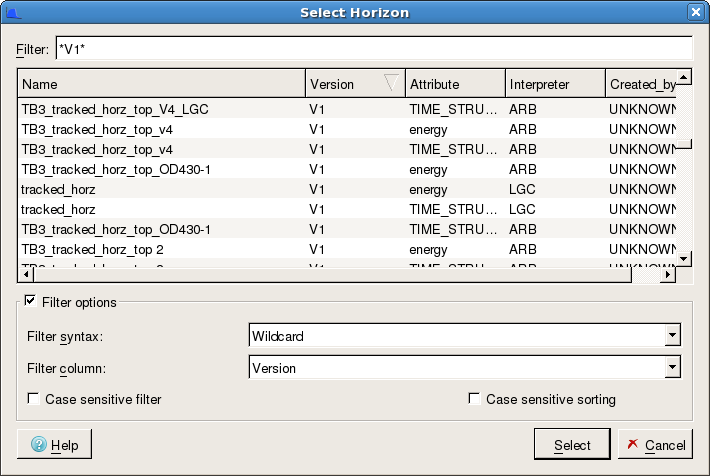Click the Version column sort arrow
710x476 pixels.
[x=391, y=83]
